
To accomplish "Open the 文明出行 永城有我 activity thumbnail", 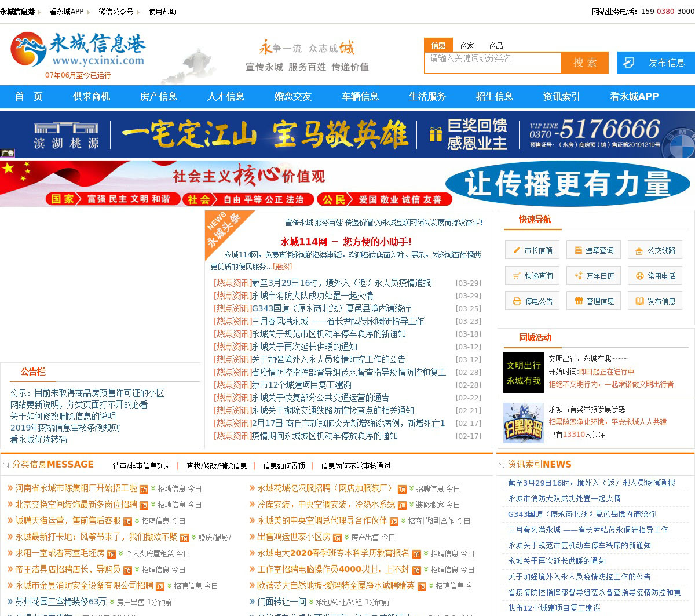I will pos(524,373).
